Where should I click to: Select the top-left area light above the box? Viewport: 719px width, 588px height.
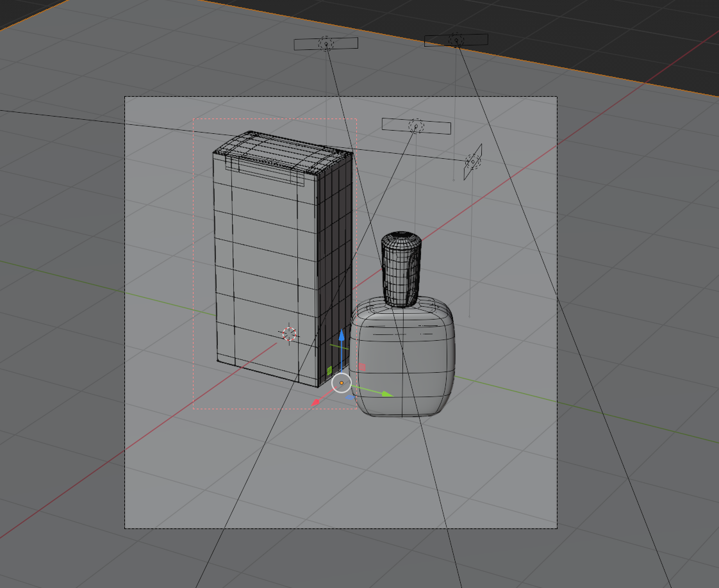326,44
